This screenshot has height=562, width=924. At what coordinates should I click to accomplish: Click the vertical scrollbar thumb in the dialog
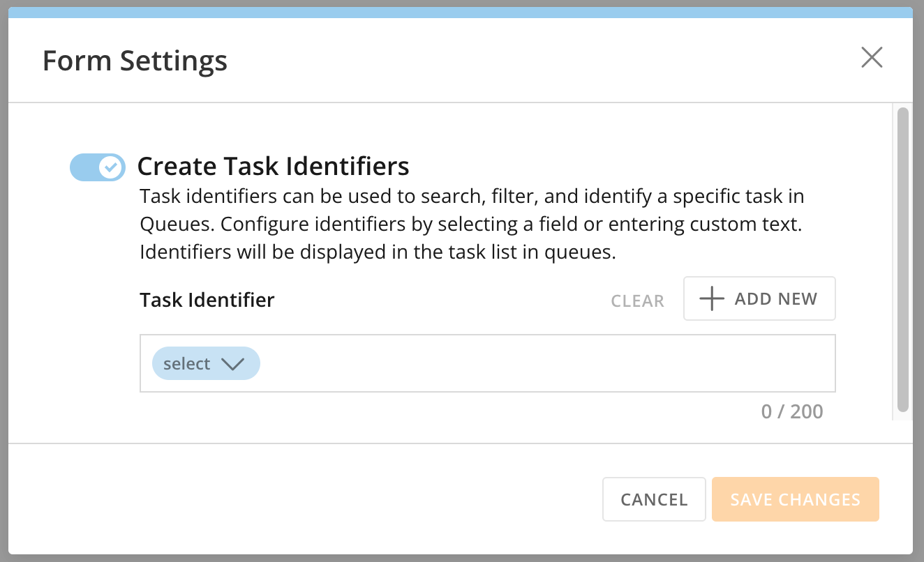[x=902, y=258]
